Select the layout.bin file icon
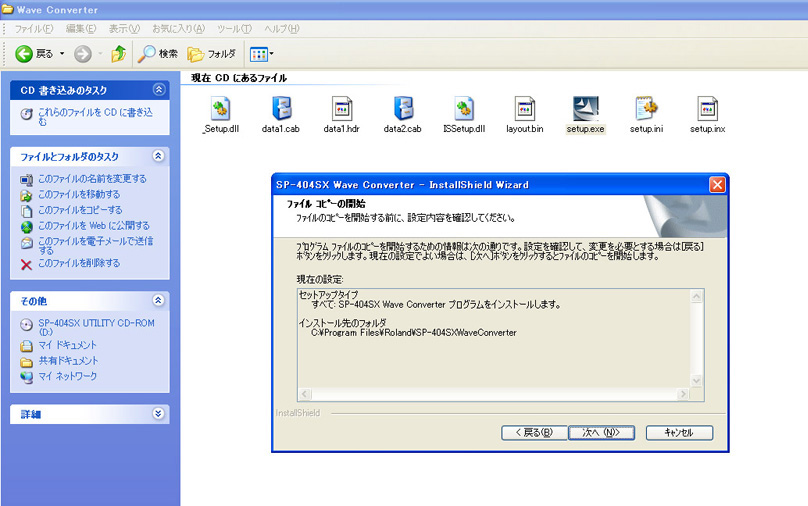Image resolution: width=808 pixels, height=506 pixels. [x=525, y=109]
